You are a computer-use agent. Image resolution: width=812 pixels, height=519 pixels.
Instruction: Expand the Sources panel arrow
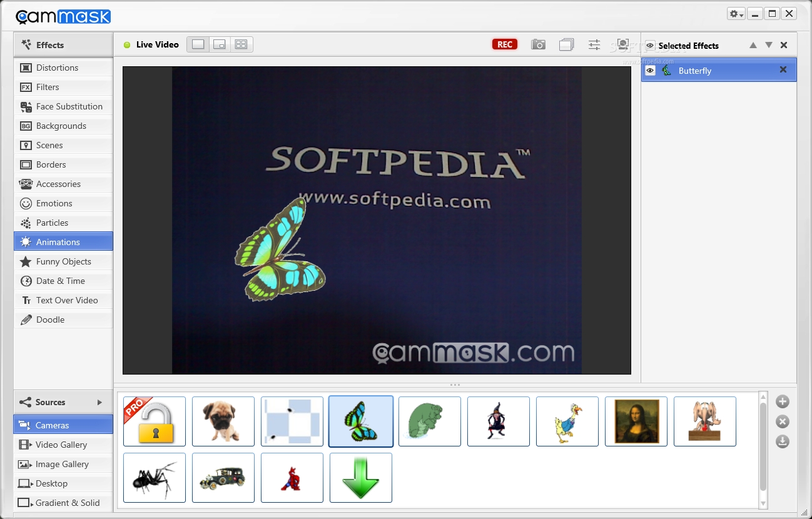[x=99, y=402]
